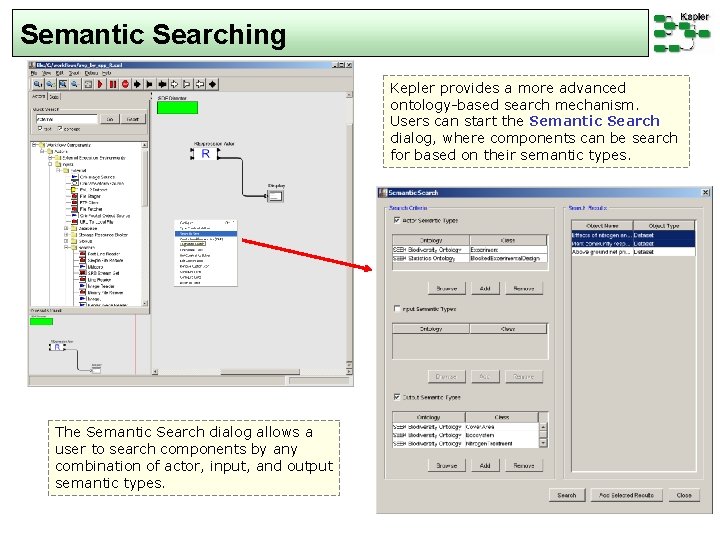
Task: Click the Search button in dialog
Action: tap(567, 495)
